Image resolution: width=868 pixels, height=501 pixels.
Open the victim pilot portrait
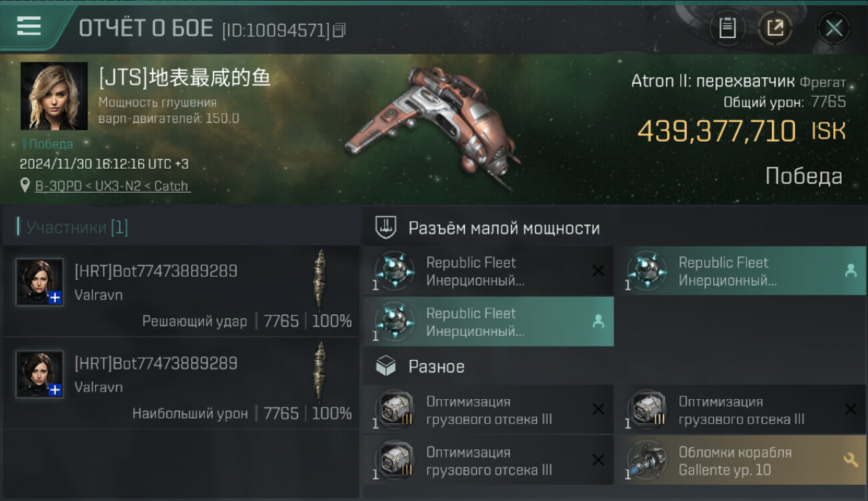[x=54, y=96]
